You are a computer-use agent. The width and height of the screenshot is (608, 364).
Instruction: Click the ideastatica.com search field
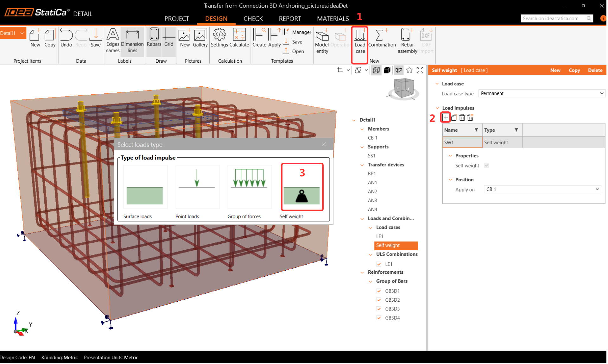(553, 18)
